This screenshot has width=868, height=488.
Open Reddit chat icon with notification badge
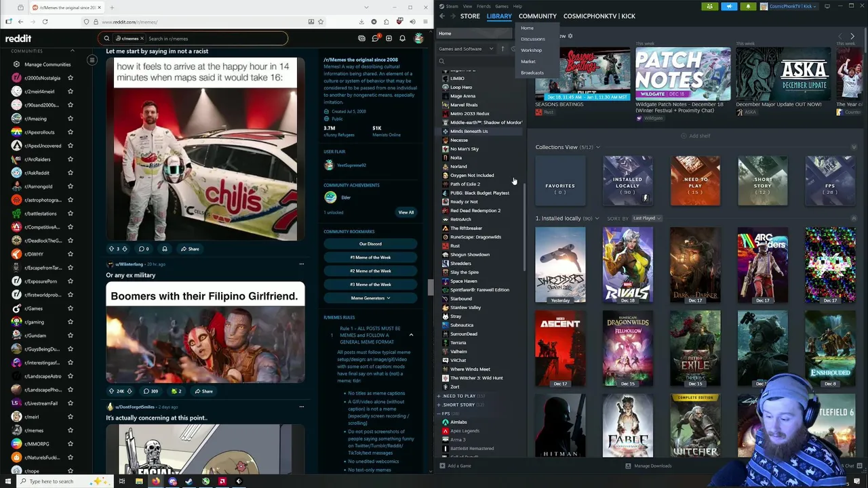pos(375,39)
